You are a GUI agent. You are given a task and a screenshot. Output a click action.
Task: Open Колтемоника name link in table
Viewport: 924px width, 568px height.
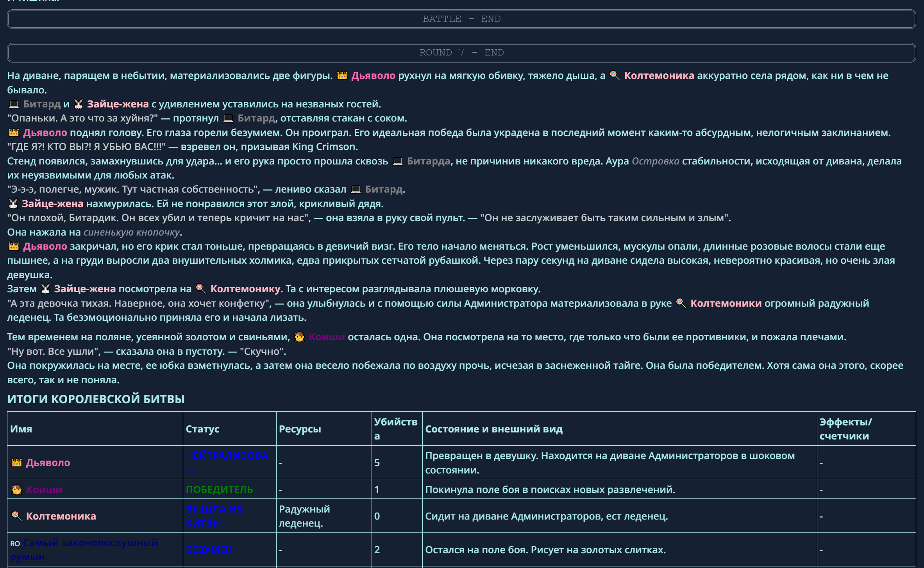pos(61,516)
